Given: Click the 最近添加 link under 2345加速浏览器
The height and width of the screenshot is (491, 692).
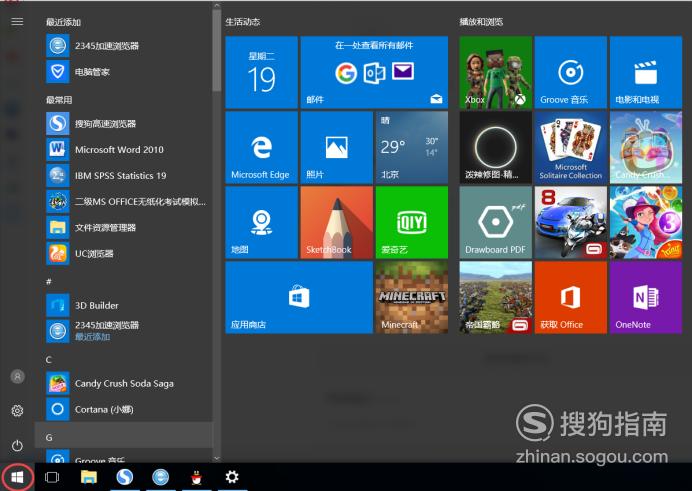Looking at the screenshot, I should point(92,337).
